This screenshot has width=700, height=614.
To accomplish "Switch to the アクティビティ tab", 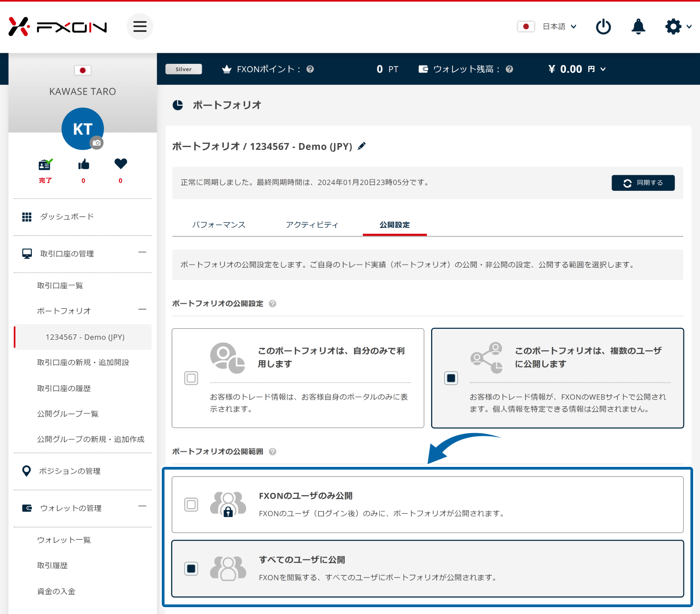I will click(312, 225).
